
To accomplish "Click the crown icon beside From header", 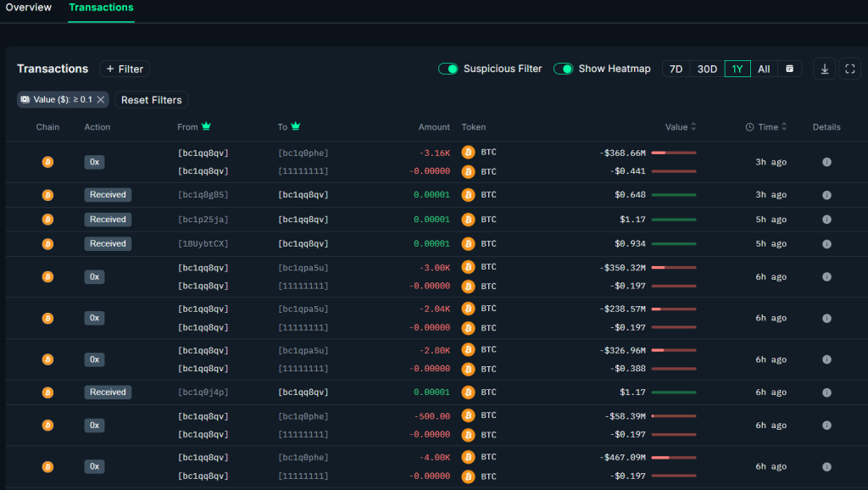I will coord(206,127).
